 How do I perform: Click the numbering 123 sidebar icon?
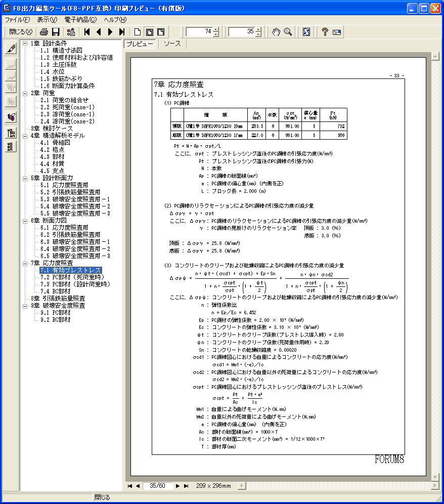coord(11,117)
